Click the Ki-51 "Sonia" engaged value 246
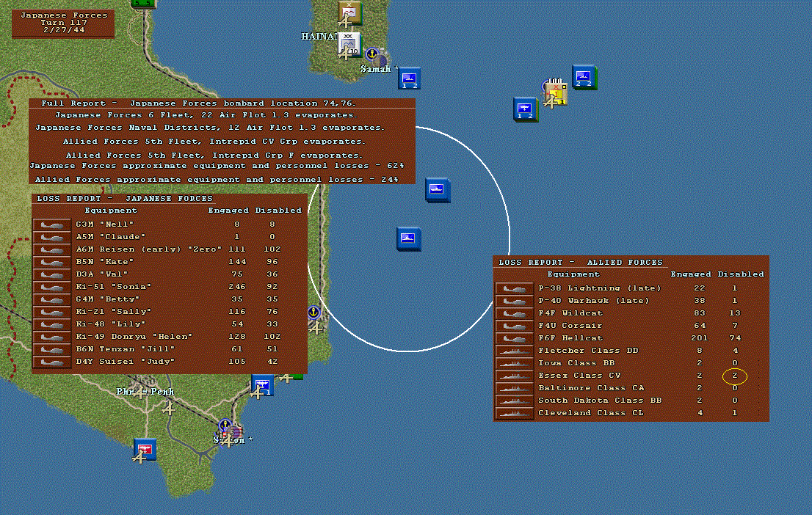This screenshot has width=812, height=515. [x=237, y=287]
